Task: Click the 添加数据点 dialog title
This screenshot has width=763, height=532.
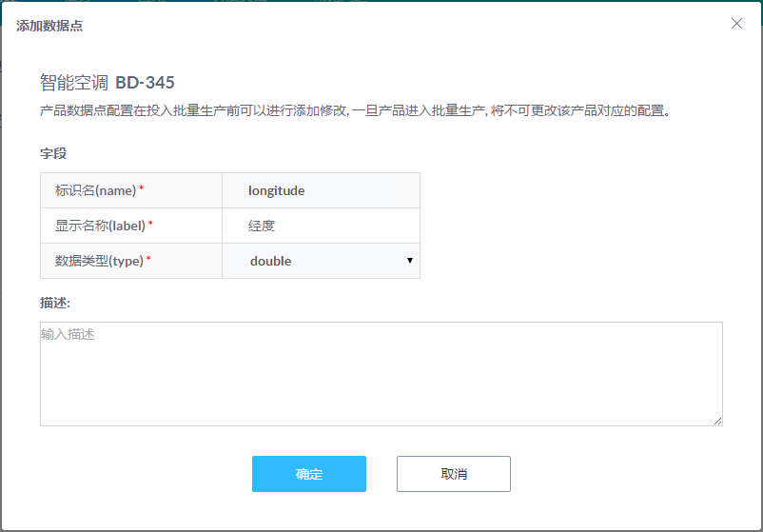Action: point(49,26)
